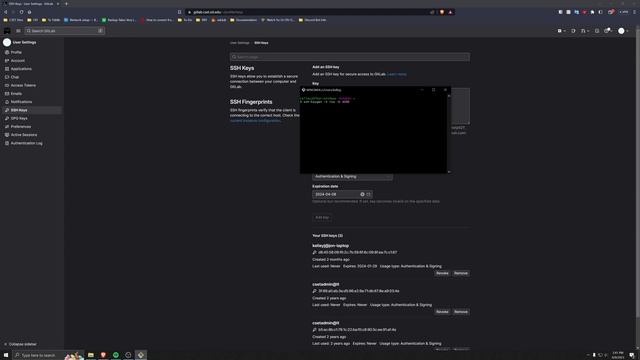Revoke the kelley@jon-laptop SSH key
Viewport: 640px width, 360px height.
tap(442, 273)
